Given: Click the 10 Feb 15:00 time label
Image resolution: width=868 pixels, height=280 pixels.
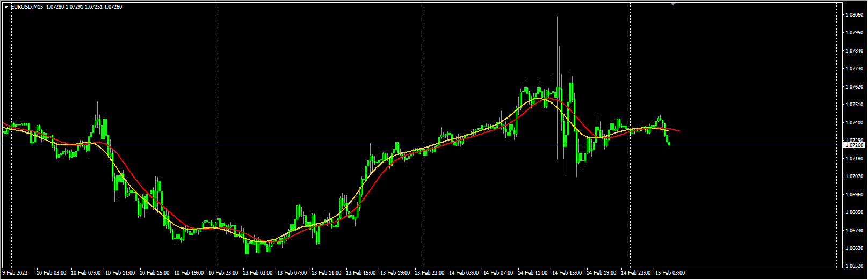Looking at the screenshot, I should [x=155, y=273].
